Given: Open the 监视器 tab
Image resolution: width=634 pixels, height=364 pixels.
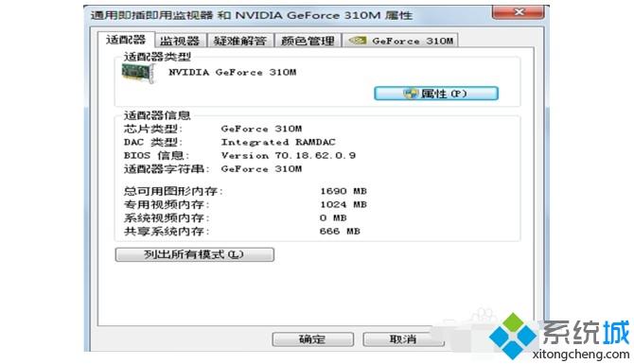Looking at the screenshot, I should click(x=180, y=41).
